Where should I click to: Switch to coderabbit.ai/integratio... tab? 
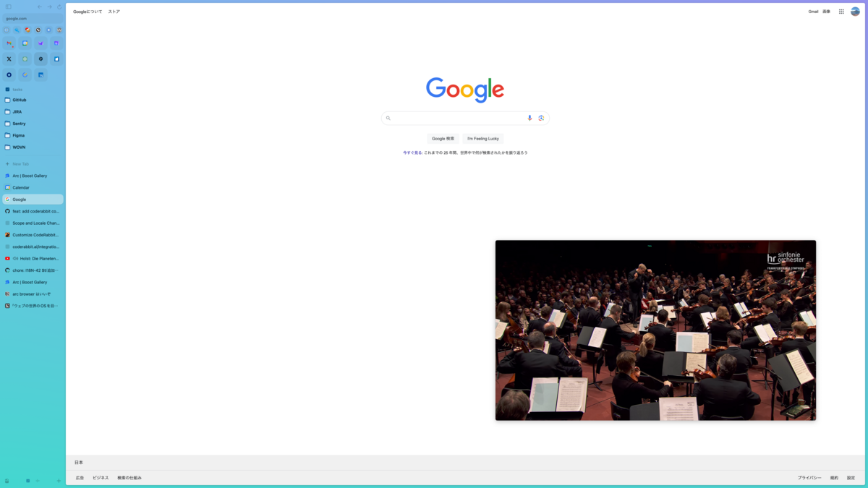coord(33,247)
